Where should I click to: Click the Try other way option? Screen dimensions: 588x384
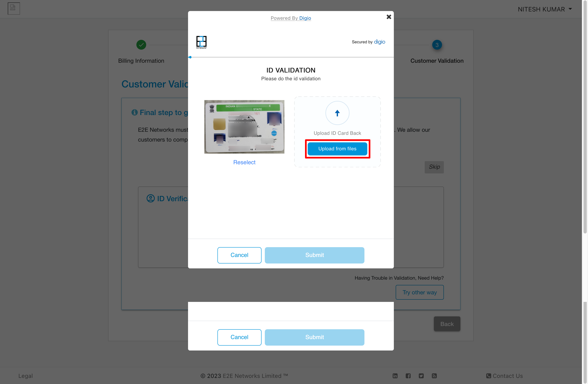tap(420, 292)
